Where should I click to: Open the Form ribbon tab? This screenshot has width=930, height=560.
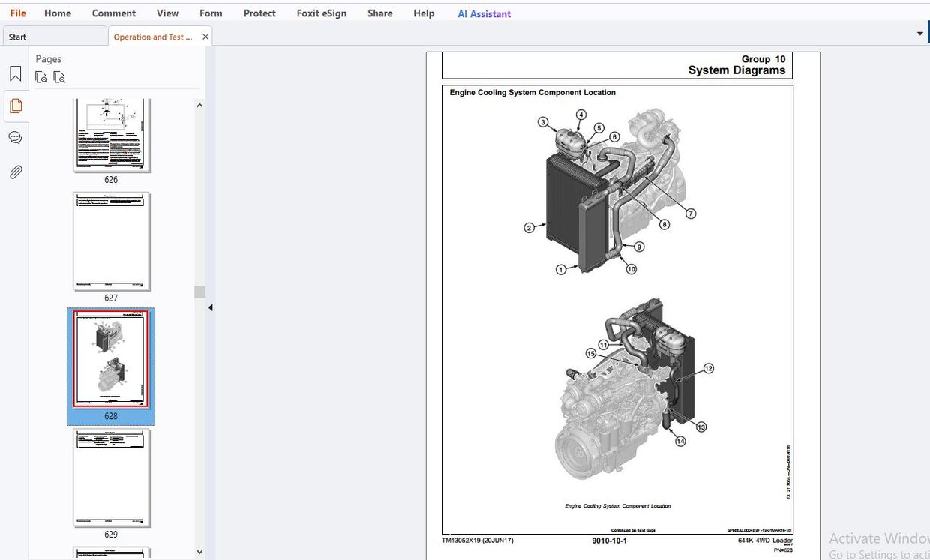[211, 13]
